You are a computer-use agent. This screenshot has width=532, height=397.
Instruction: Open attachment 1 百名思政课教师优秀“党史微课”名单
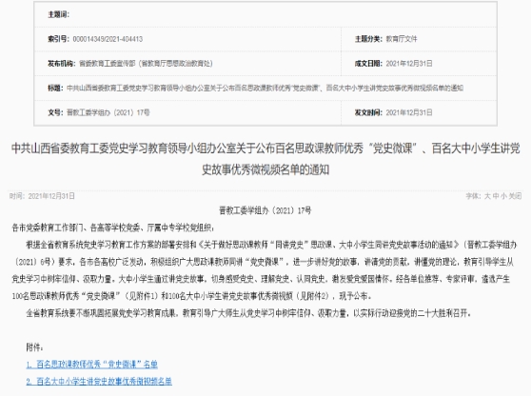91,365
